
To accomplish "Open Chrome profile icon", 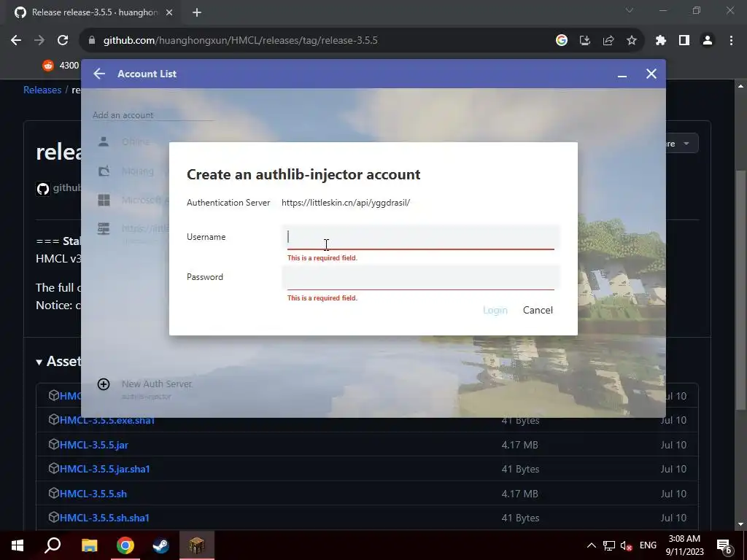I will (x=708, y=41).
